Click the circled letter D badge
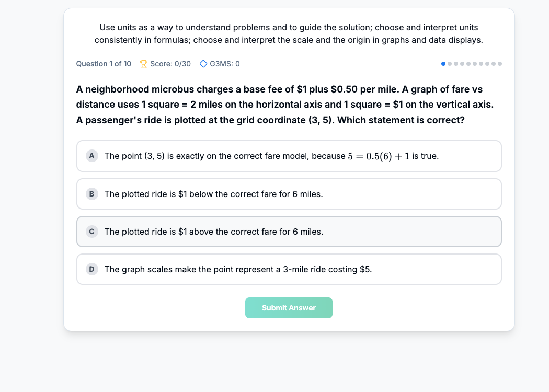Screen dimensions: 549x392 click(x=92, y=269)
